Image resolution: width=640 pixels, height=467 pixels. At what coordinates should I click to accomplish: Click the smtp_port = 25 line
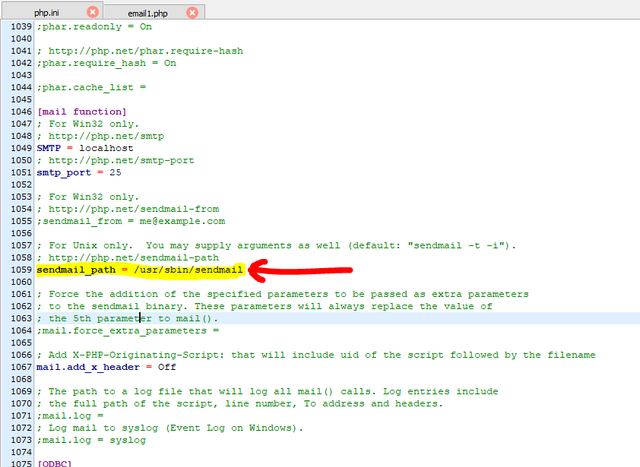[x=79, y=172]
